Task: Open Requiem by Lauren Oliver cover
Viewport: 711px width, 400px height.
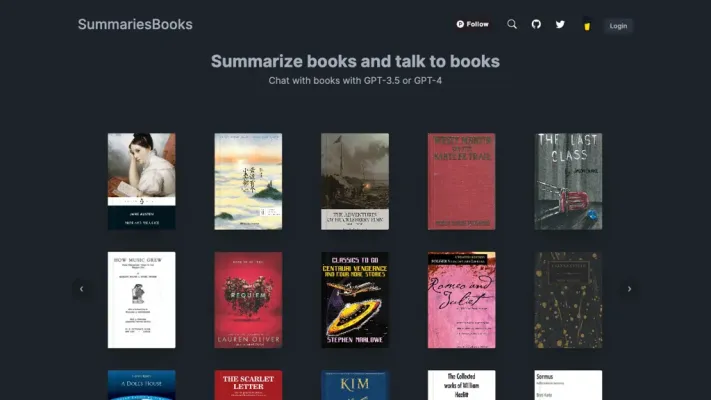Action: (248, 300)
